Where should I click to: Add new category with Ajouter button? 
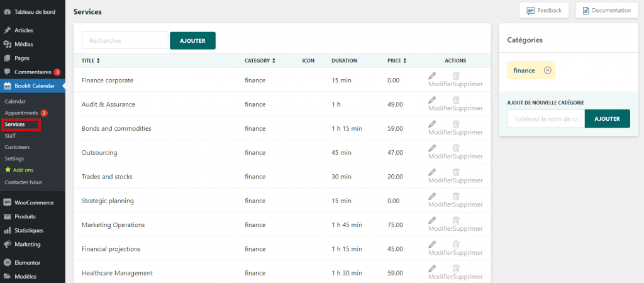607,119
